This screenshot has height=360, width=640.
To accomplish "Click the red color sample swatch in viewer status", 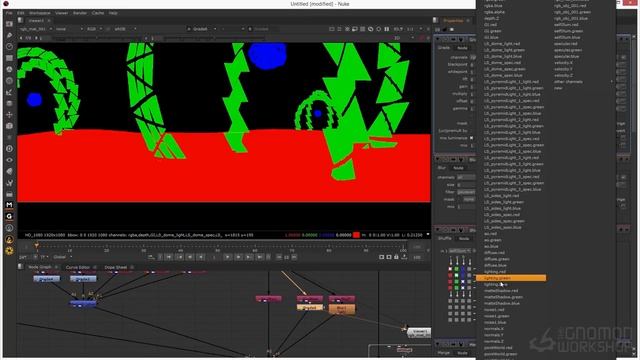I will coord(356,235).
